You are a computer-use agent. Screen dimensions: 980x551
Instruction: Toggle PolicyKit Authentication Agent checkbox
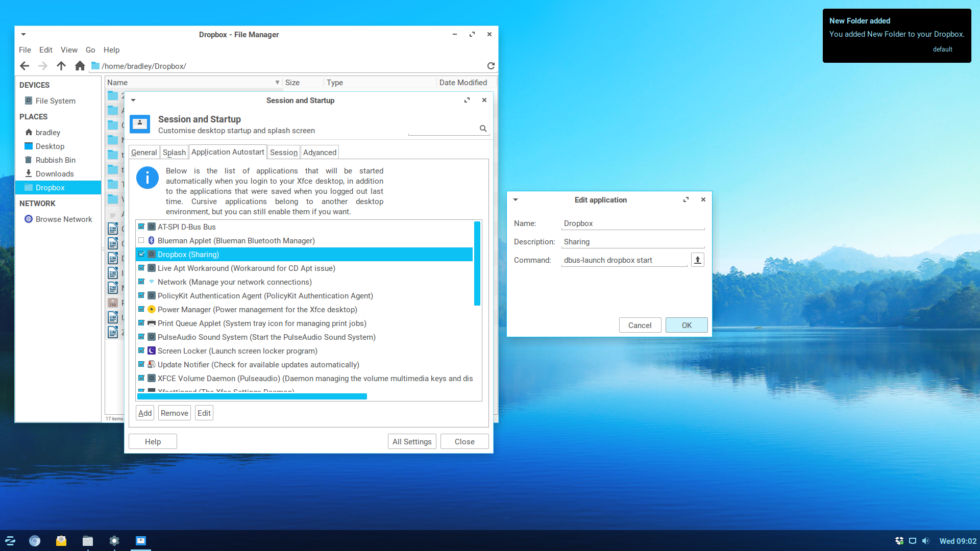coord(141,295)
